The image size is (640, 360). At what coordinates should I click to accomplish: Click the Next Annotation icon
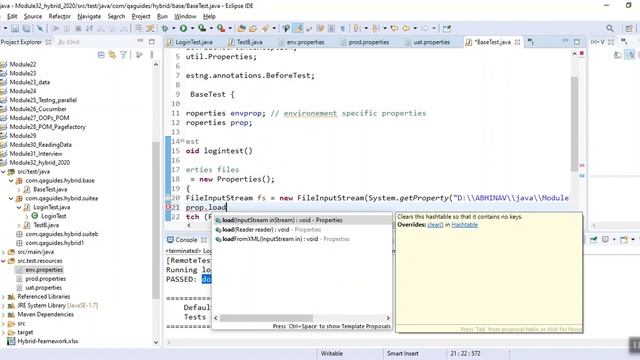coord(357,29)
